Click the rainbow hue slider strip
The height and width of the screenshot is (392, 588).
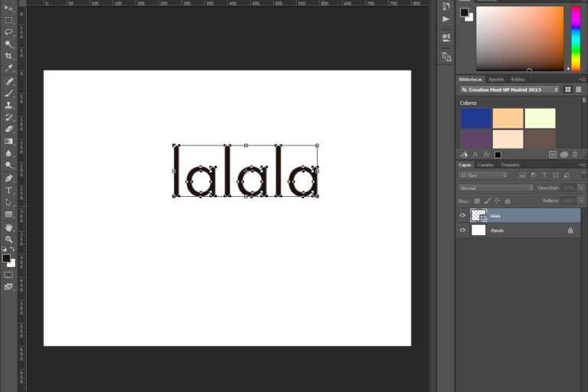pyautogui.click(x=576, y=38)
